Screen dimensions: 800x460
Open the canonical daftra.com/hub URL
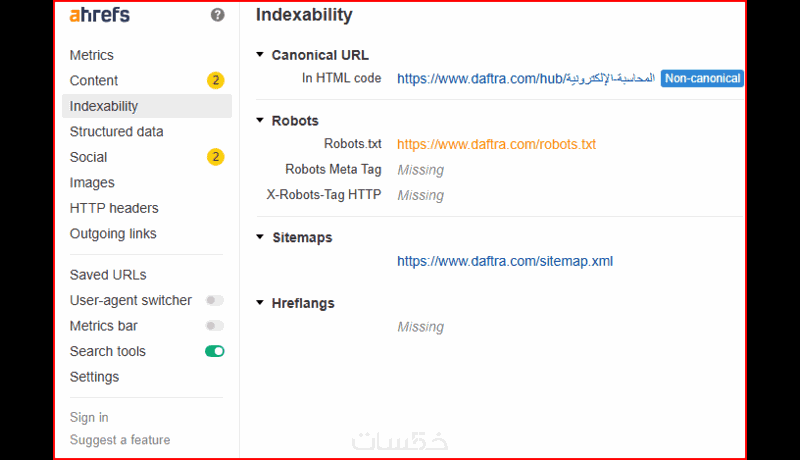tap(526, 79)
